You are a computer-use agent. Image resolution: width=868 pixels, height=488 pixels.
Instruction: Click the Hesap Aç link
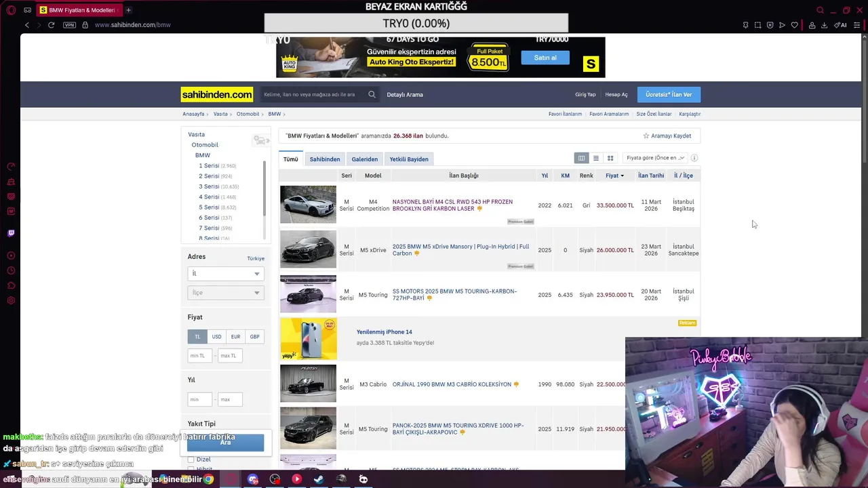click(x=616, y=95)
